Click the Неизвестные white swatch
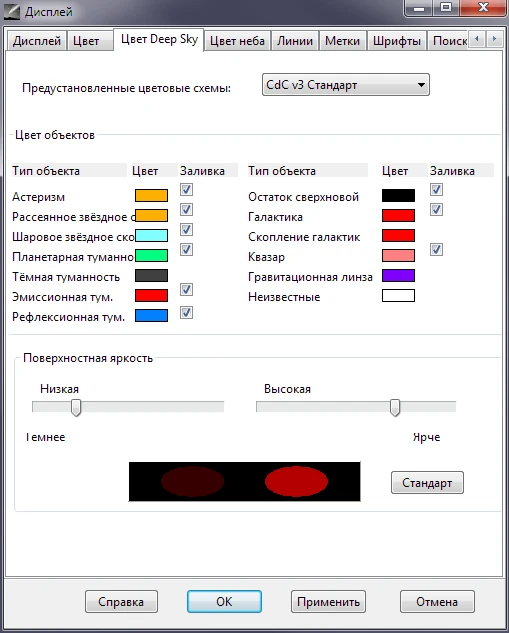 click(x=398, y=296)
